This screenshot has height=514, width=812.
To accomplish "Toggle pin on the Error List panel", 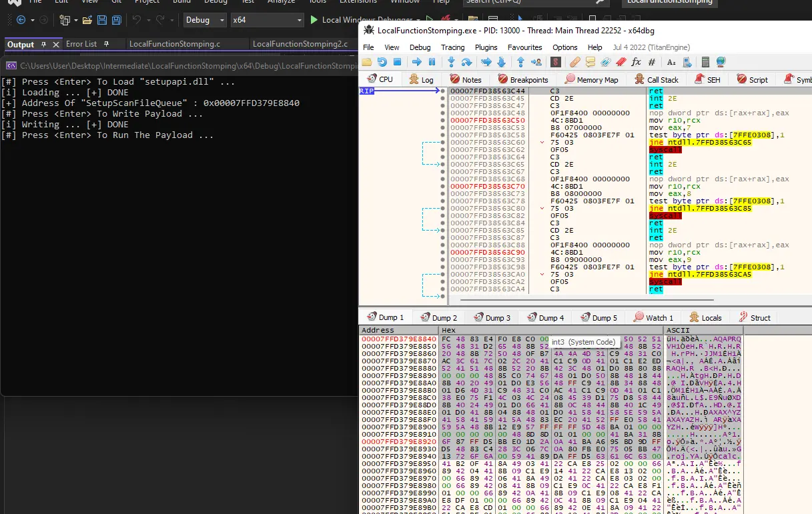I will [x=107, y=44].
